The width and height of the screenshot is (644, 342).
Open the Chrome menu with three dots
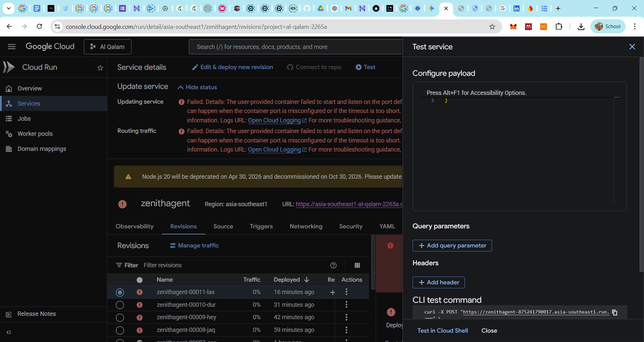click(x=635, y=26)
